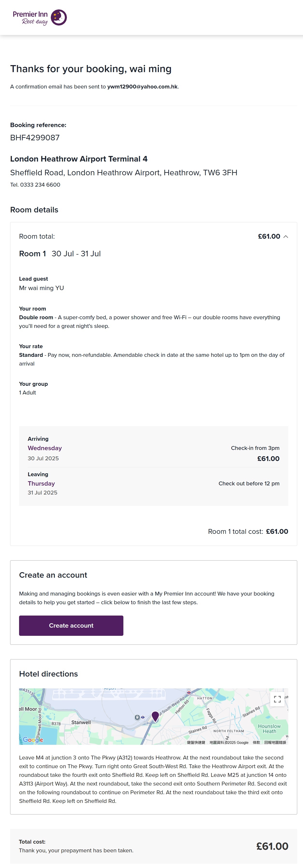Click the Underground roundel near the hotel pin
Image resolution: width=303 pixels, height=868 pixels.
pos(143,717)
